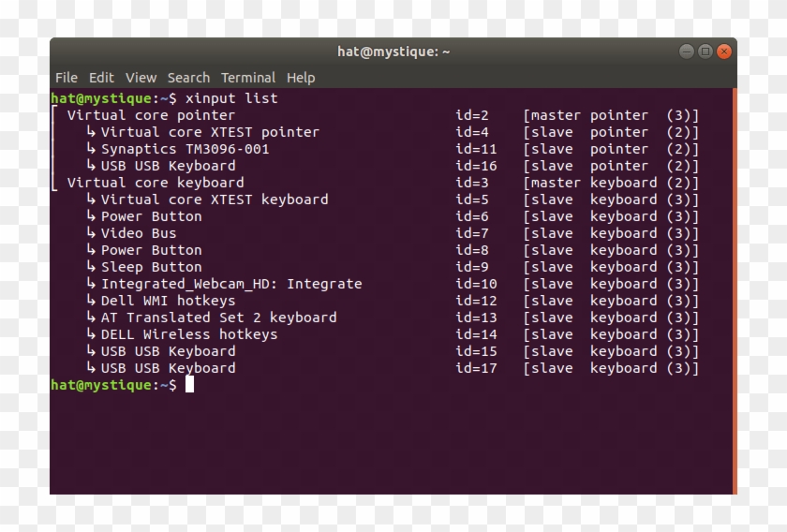
Task: Open the Edit menu
Action: pos(101,78)
